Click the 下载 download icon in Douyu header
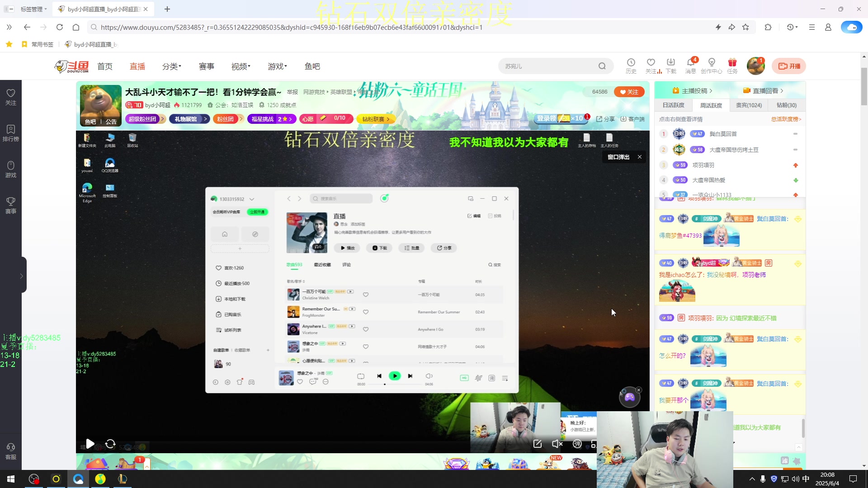This screenshot has height=488, width=868. [671, 66]
